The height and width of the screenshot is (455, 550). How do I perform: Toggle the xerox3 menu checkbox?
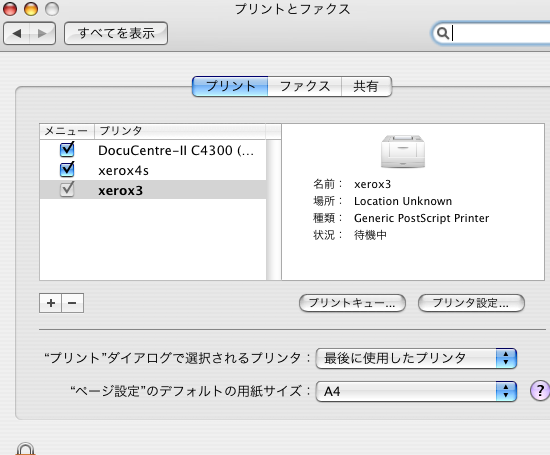click(67, 190)
